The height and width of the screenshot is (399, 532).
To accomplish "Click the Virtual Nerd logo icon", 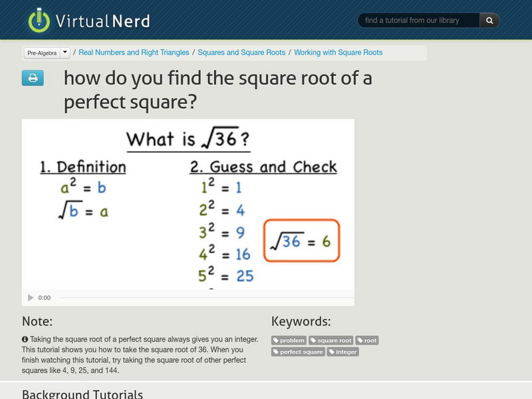I will coord(39,21).
